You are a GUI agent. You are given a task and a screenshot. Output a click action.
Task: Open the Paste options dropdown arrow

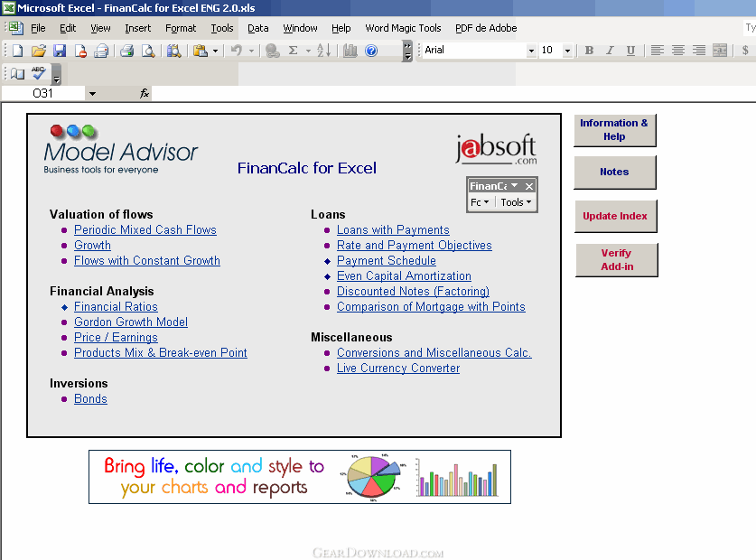(215, 51)
